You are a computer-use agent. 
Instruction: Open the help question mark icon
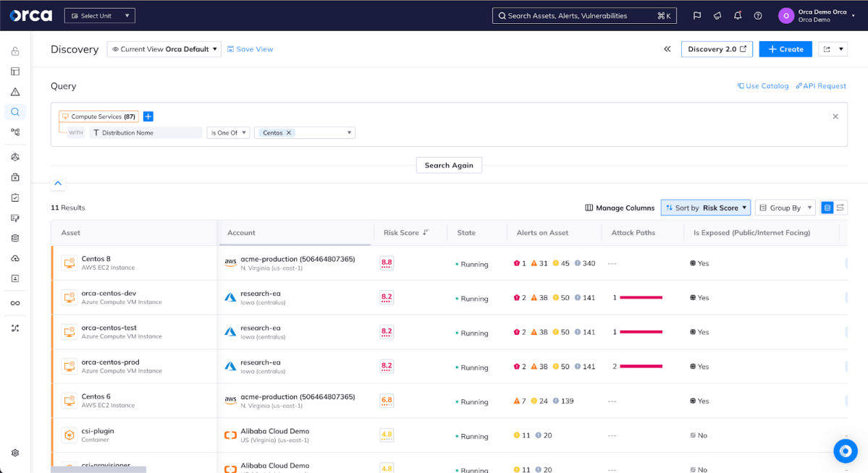coord(758,15)
